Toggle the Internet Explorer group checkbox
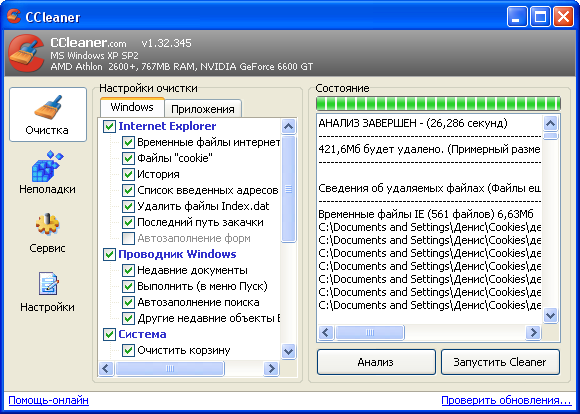The width and height of the screenshot is (580, 414). click(x=109, y=126)
